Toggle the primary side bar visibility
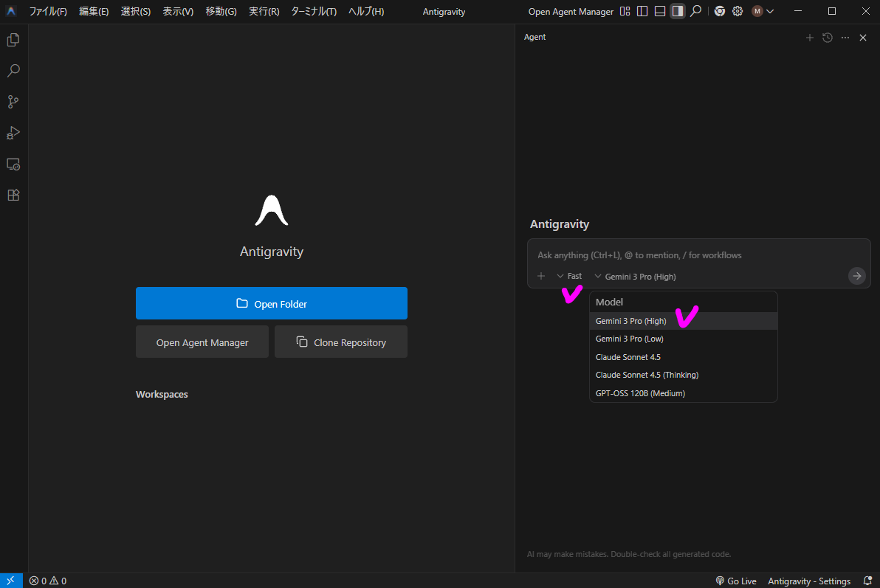 pyautogui.click(x=642, y=11)
